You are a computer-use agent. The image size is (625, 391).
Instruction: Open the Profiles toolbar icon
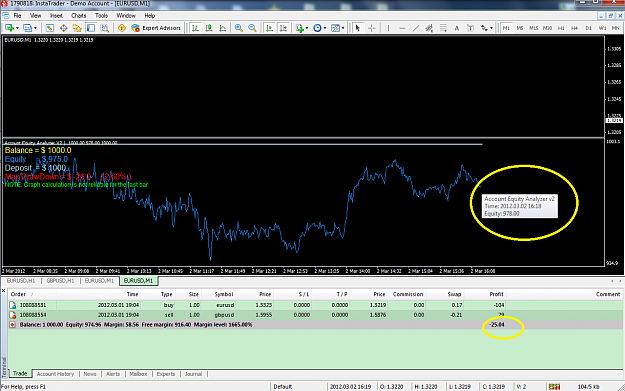[x=27, y=28]
